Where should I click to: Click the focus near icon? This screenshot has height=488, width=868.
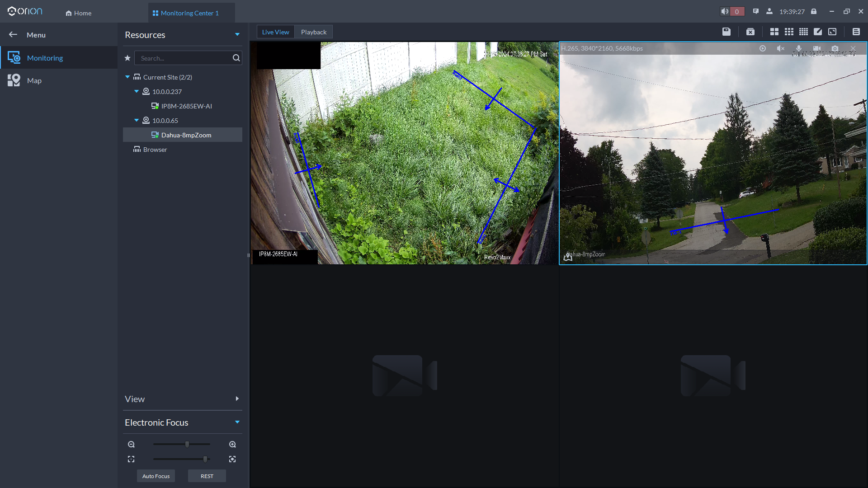[232, 459]
